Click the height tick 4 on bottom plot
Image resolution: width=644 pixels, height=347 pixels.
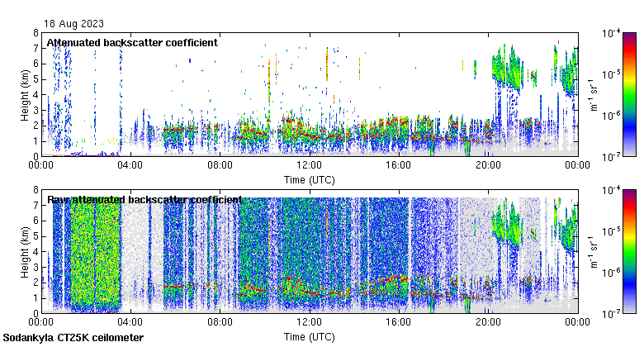click(x=36, y=252)
